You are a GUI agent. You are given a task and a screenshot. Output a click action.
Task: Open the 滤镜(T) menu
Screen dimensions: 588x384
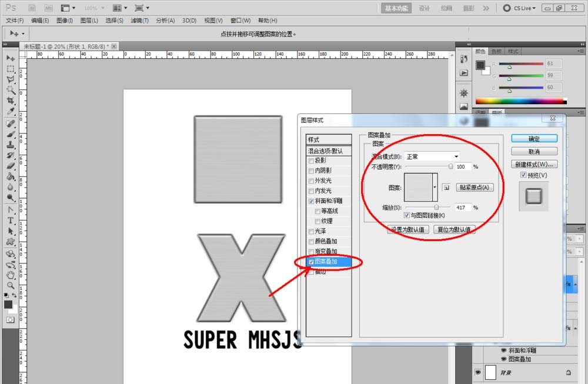[139, 20]
